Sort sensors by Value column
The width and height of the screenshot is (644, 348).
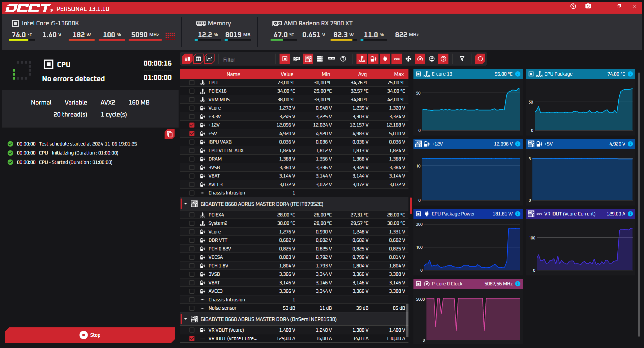(287, 74)
